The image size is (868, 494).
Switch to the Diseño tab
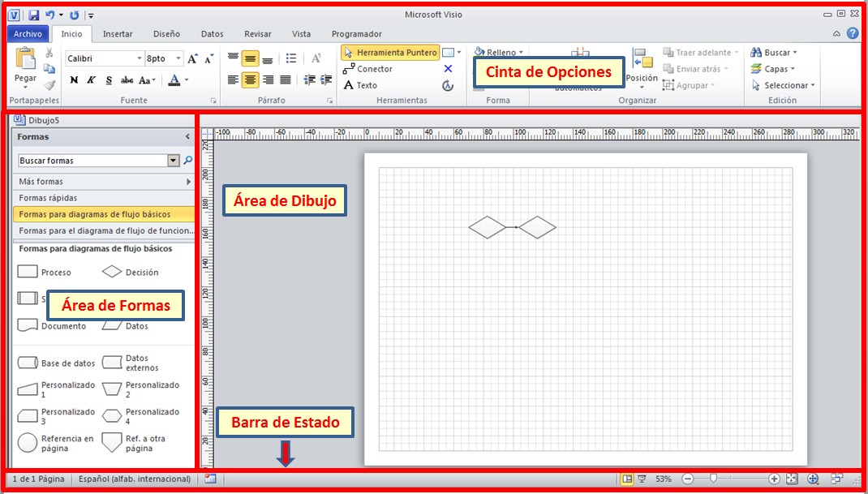coord(166,34)
